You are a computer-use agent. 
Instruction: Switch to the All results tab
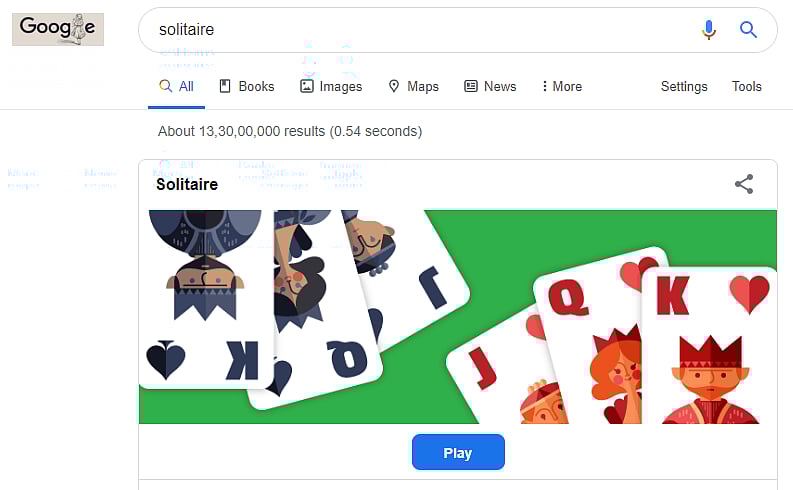pos(177,86)
